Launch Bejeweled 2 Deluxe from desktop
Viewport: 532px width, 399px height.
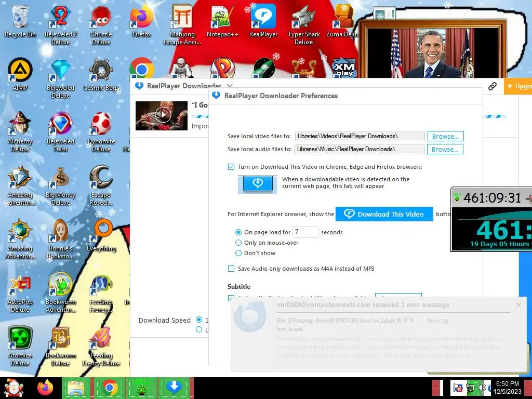coord(60,24)
